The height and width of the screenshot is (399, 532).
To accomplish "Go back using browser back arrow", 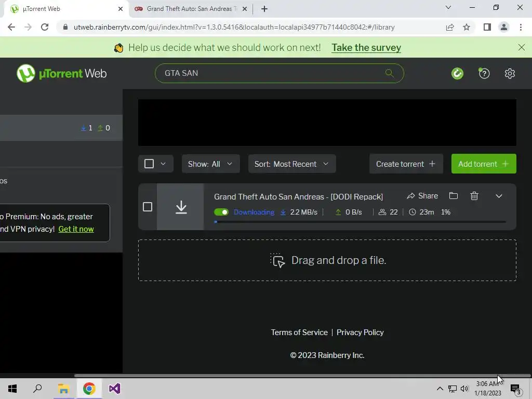I will click(11, 27).
